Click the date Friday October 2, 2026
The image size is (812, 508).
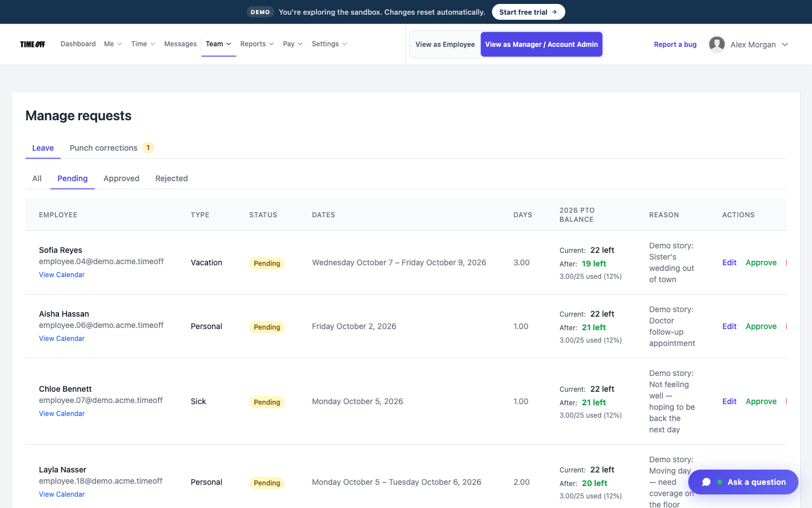coord(354,326)
